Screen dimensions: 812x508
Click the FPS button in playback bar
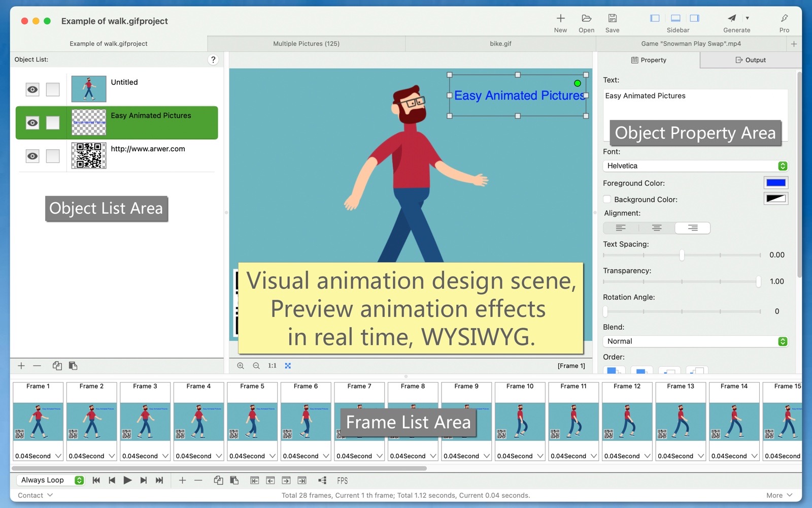342,481
